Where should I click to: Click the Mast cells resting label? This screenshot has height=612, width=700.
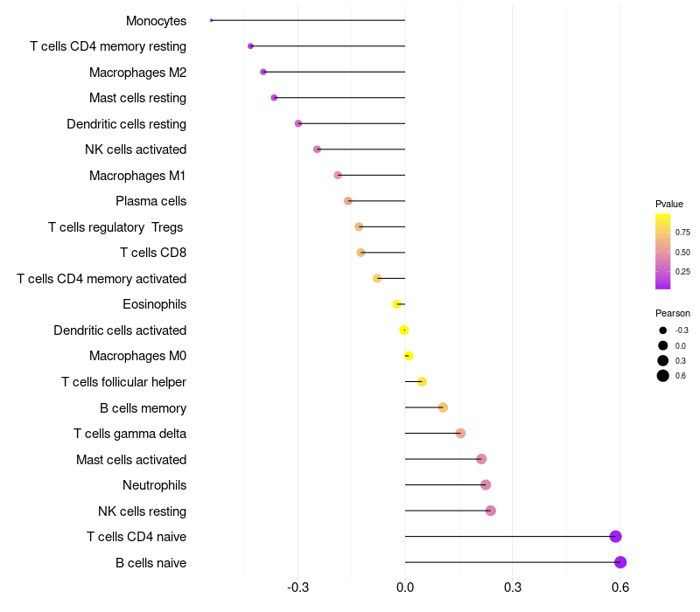click(137, 98)
